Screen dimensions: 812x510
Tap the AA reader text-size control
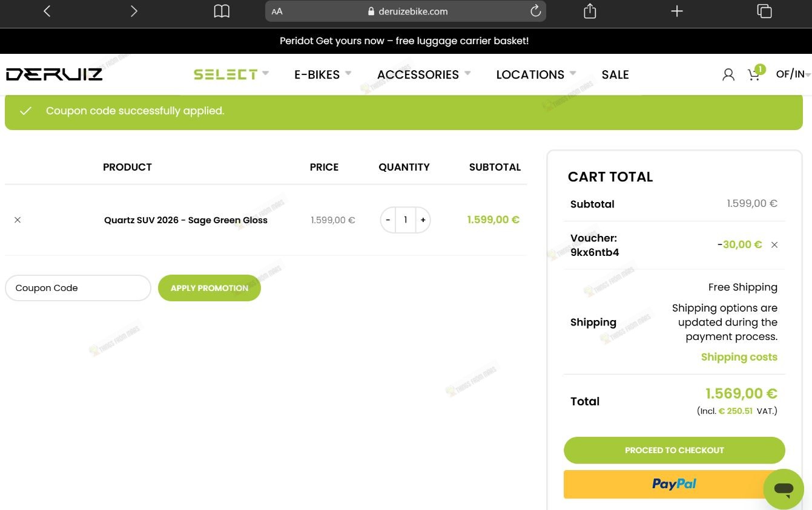(x=277, y=11)
